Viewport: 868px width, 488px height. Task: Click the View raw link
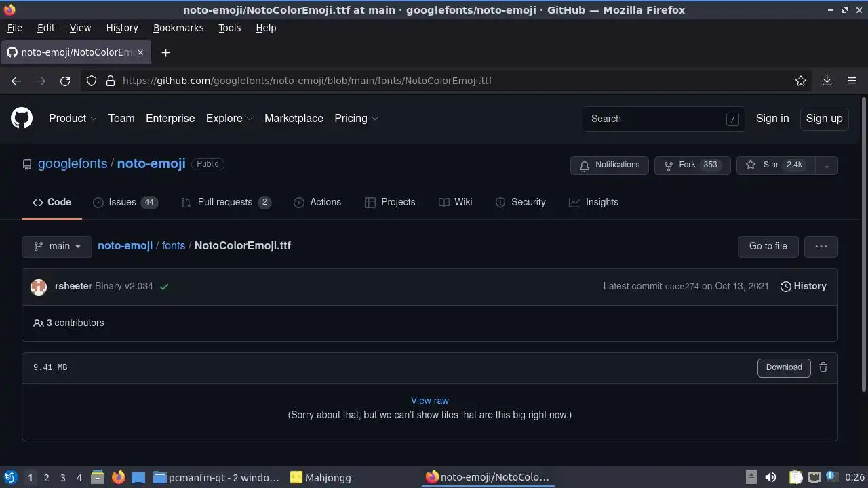point(430,401)
